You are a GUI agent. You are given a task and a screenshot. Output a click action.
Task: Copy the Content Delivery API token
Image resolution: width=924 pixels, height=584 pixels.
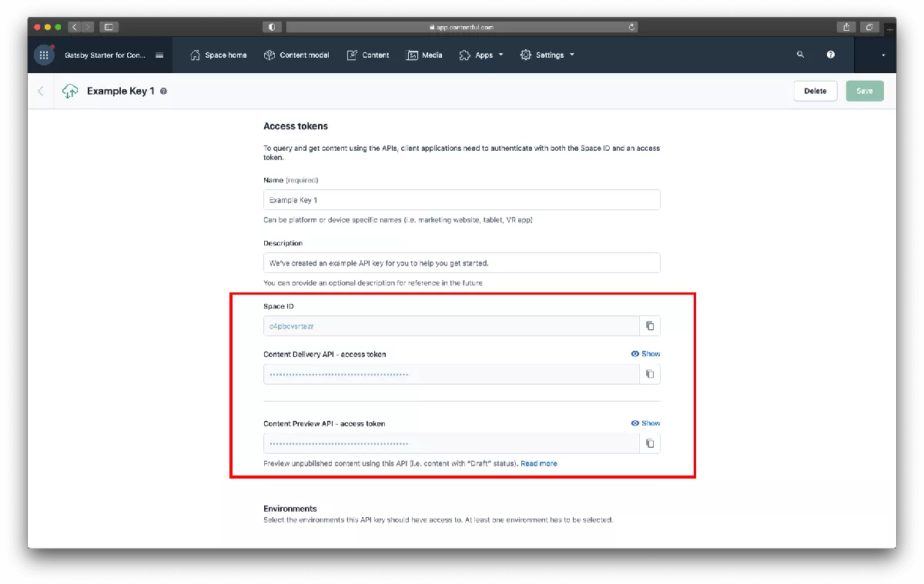(x=650, y=374)
